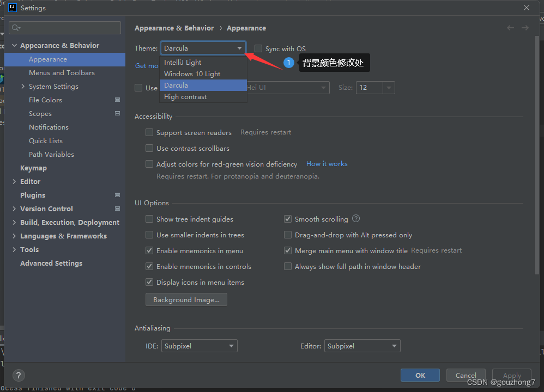This screenshot has width=544, height=392.
Task: Expand Languages & Frameworks section
Action: pyautogui.click(x=14, y=236)
